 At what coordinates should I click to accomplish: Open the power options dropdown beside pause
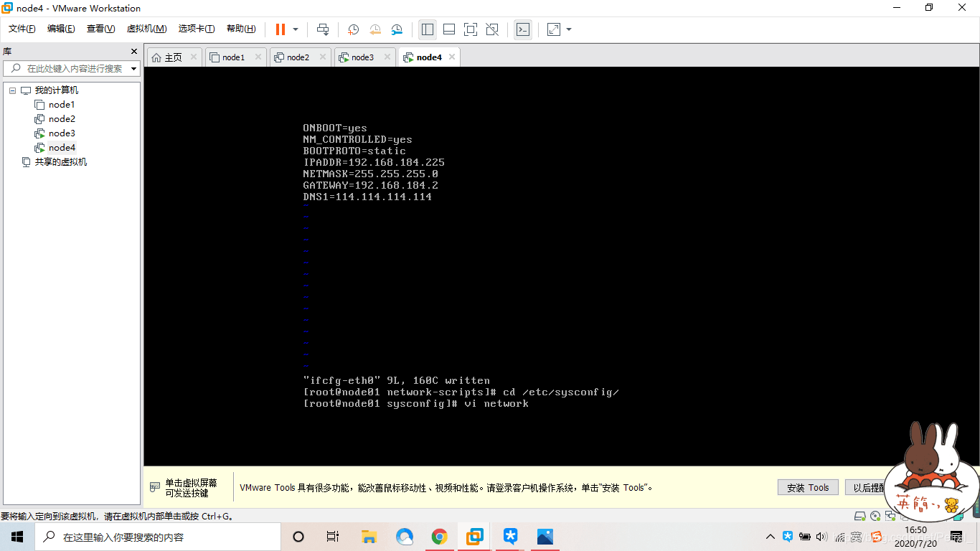[296, 29]
